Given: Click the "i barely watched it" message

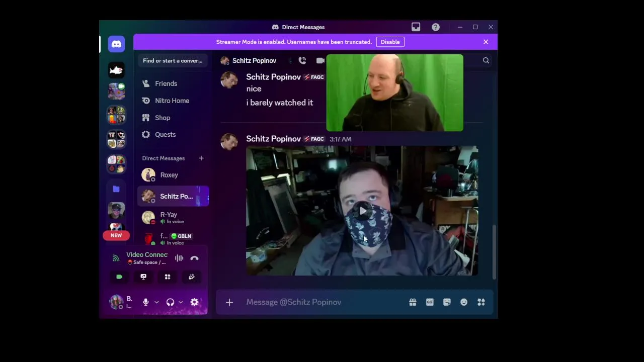Looking at the screenshot, I should tap(280, 103).
